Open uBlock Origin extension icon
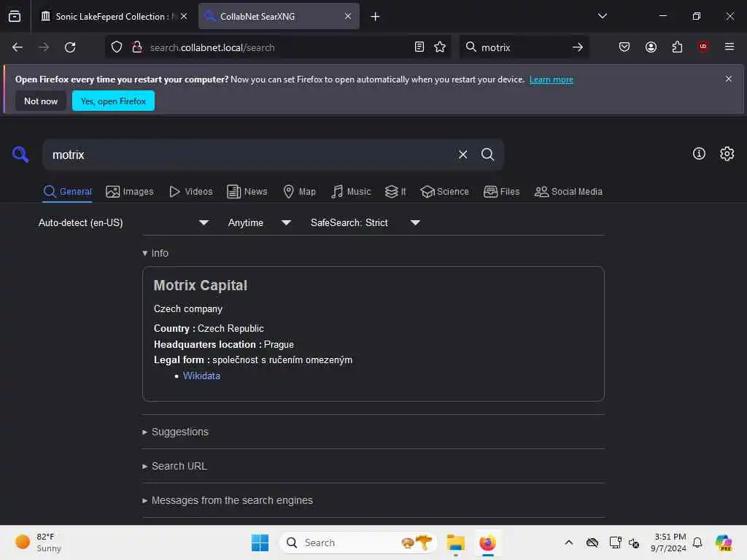 pyautogui.click(x=703, y=47)
